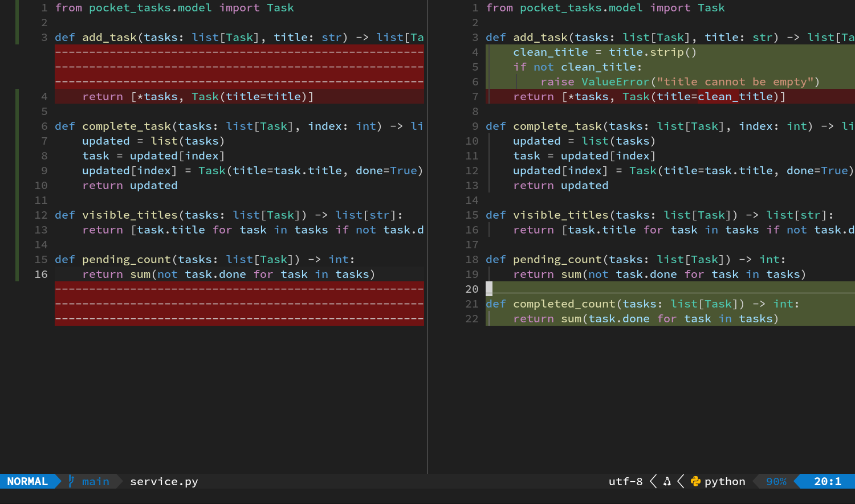Select the service.py filename in statusline

pyautogui.click(x=164, y=481)
